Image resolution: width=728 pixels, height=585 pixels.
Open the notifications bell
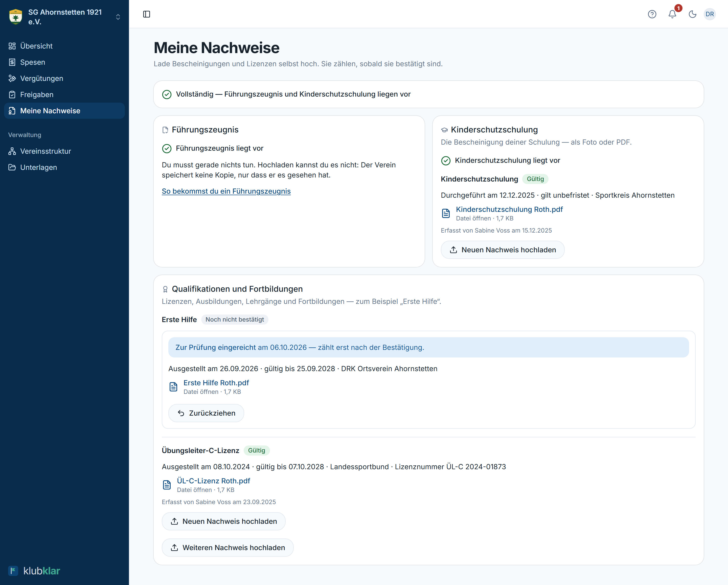coord(672,14)
